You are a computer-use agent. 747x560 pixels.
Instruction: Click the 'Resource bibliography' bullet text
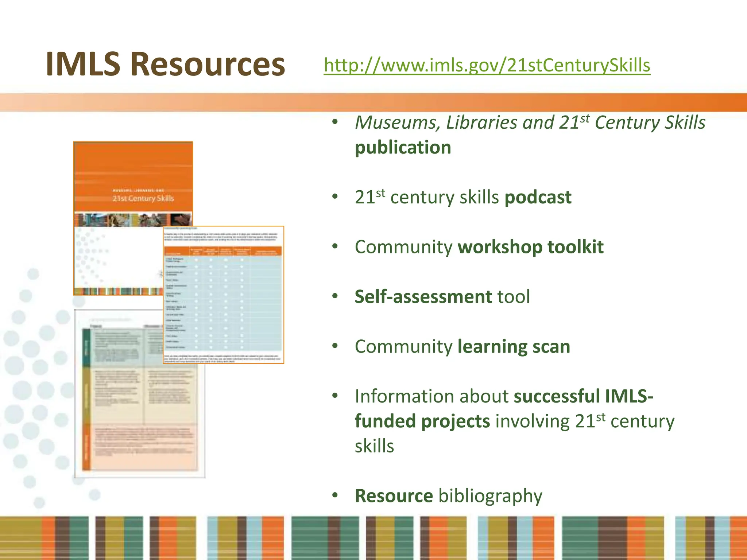click(449, 496)
